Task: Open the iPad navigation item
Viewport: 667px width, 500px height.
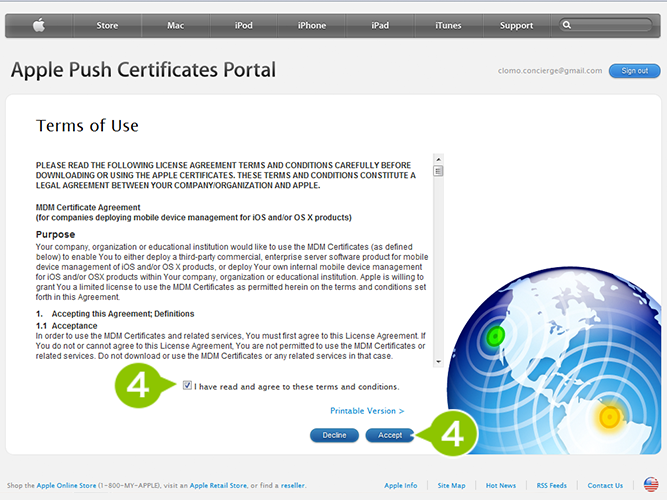Action: [x=380, y=26]
